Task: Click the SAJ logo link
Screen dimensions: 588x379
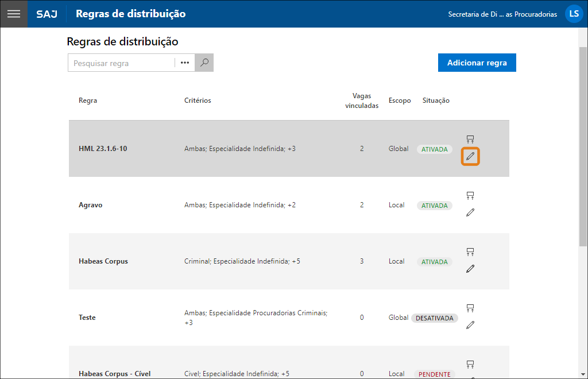Action: [47, 14]
